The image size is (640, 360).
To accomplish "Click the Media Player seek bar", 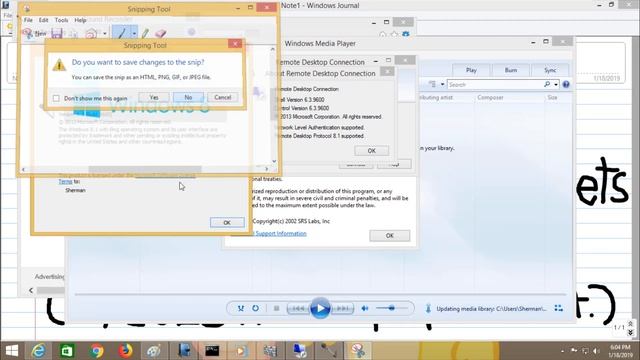I will tap(320, 294).
